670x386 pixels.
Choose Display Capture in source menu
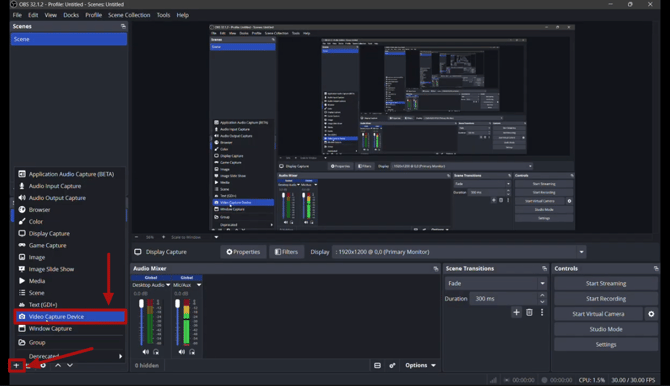click(71, 233)
